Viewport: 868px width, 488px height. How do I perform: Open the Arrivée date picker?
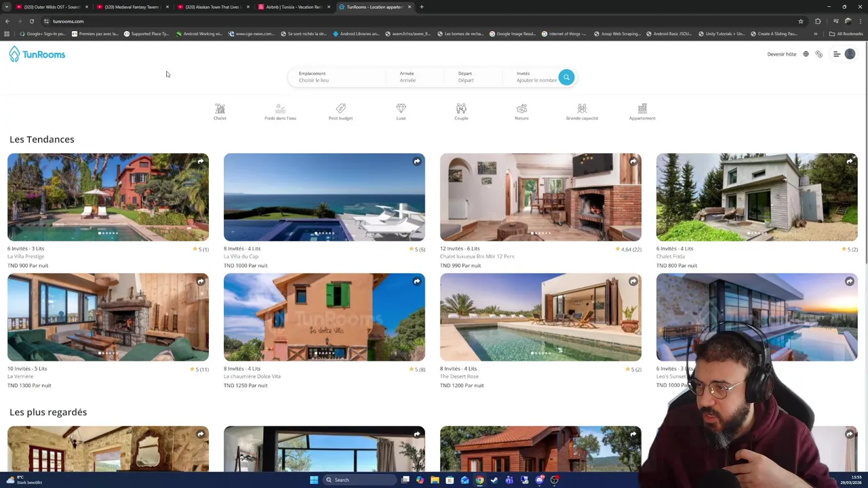414,77
